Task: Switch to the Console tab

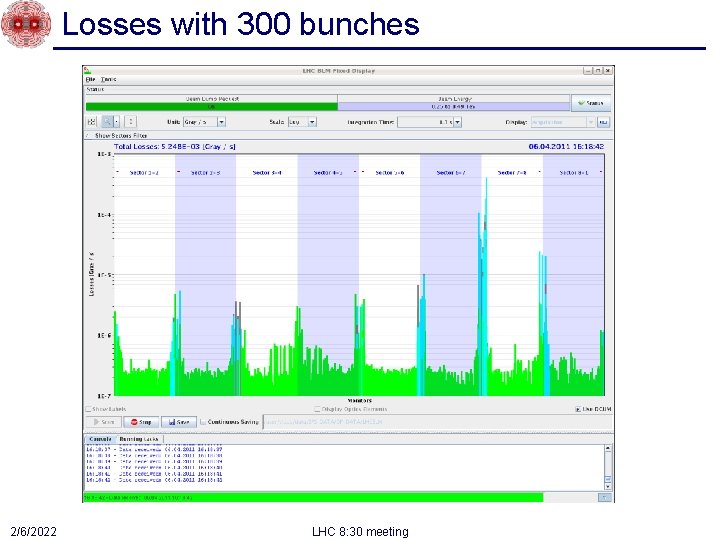Action: tap(100, 439)
